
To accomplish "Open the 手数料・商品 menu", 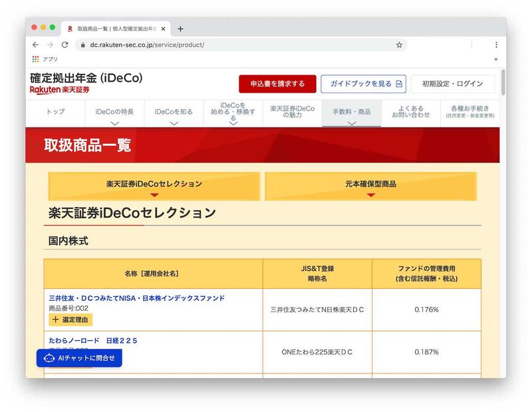I will point(352,113).
